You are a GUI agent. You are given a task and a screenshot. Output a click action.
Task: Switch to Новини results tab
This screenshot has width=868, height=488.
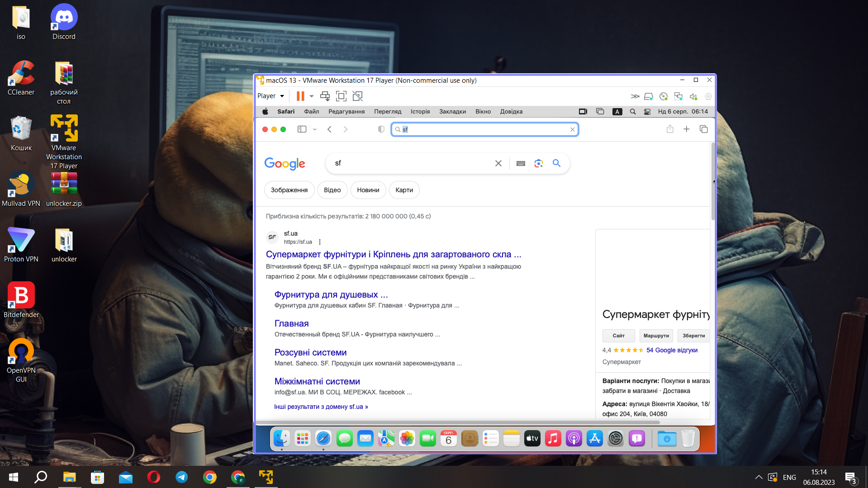[x=368, y=190]
